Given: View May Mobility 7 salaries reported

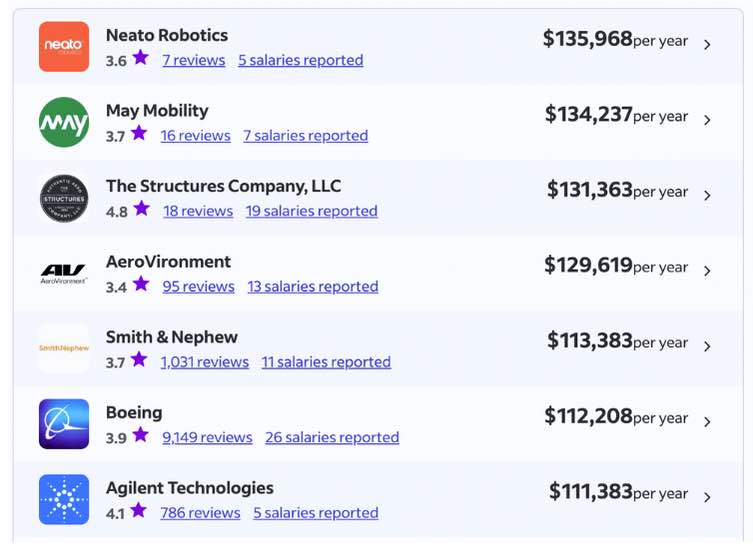Looking at the screenshot, I should 305,136.
